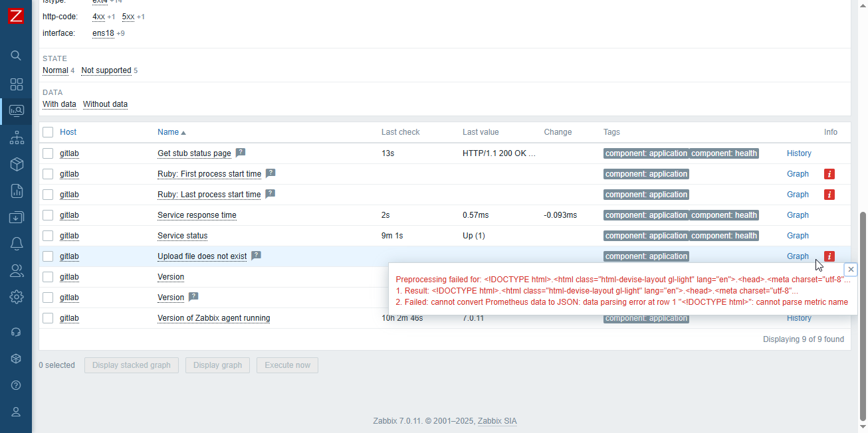The width and height of the screenshot is (868, 433).
Task: Close the preprocessing error popup
Action: pos(851,269)
